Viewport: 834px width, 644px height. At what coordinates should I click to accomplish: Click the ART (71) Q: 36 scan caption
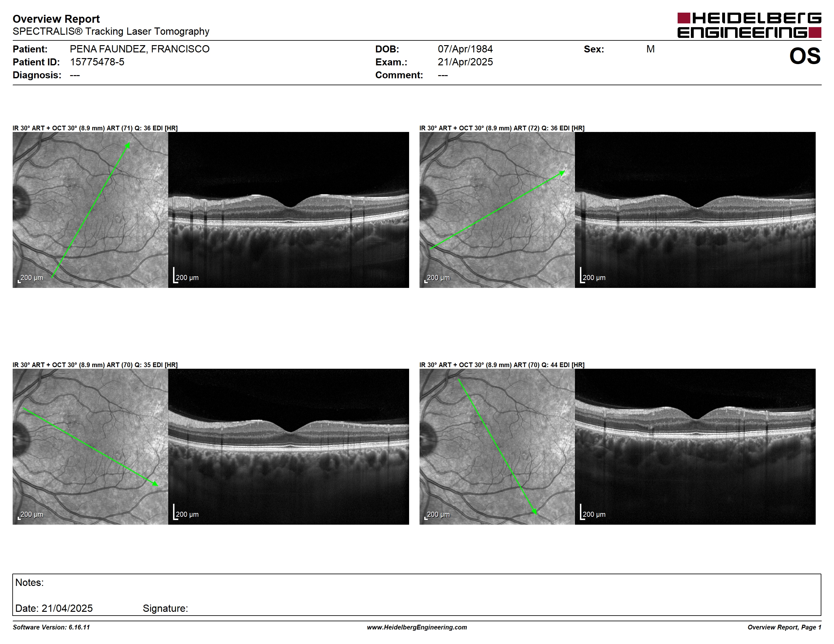tap(95, 128)
